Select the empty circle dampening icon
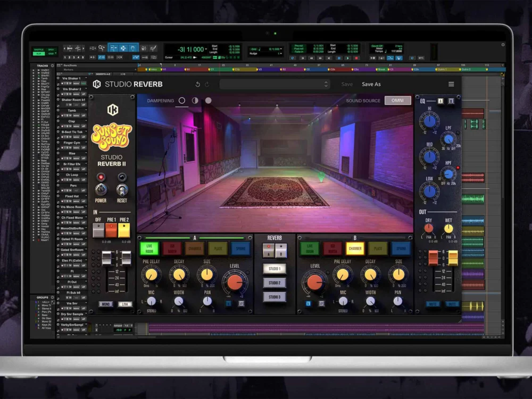 (x=182, y=101)
